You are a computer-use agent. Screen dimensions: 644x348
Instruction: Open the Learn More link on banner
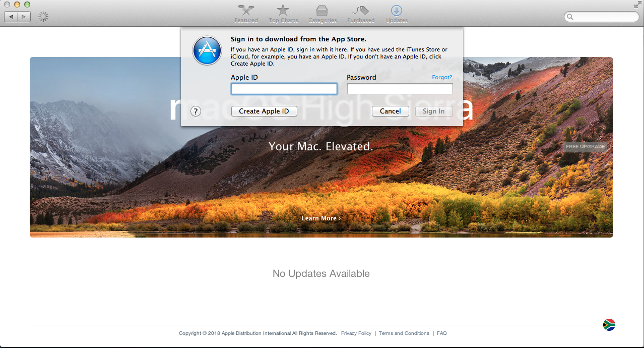click(x=321, y=218)
